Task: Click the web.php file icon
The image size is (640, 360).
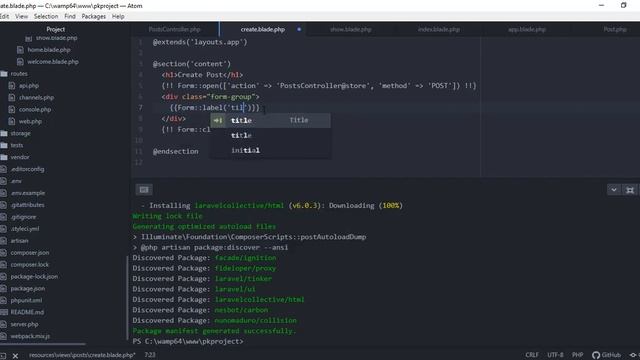Action: click(11, 121)
